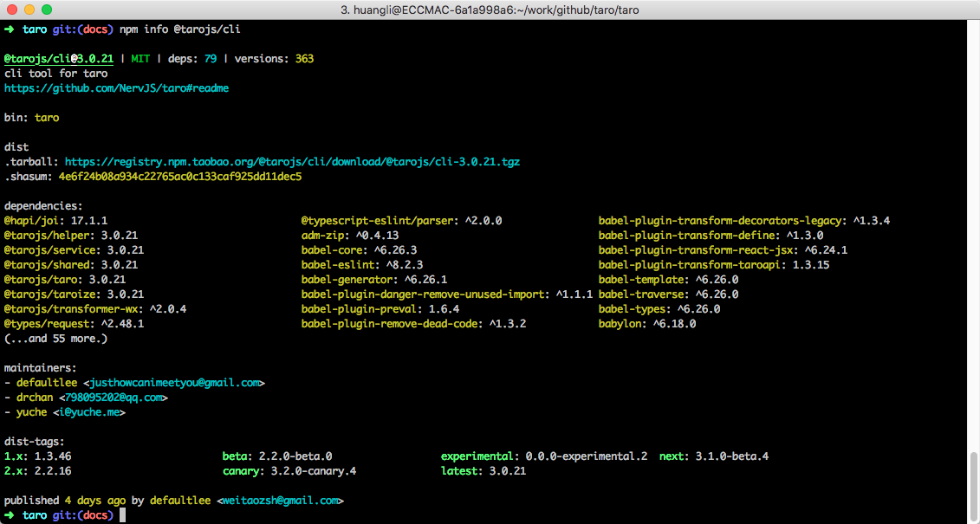Click the green maximize window button

tap(46, 10)
